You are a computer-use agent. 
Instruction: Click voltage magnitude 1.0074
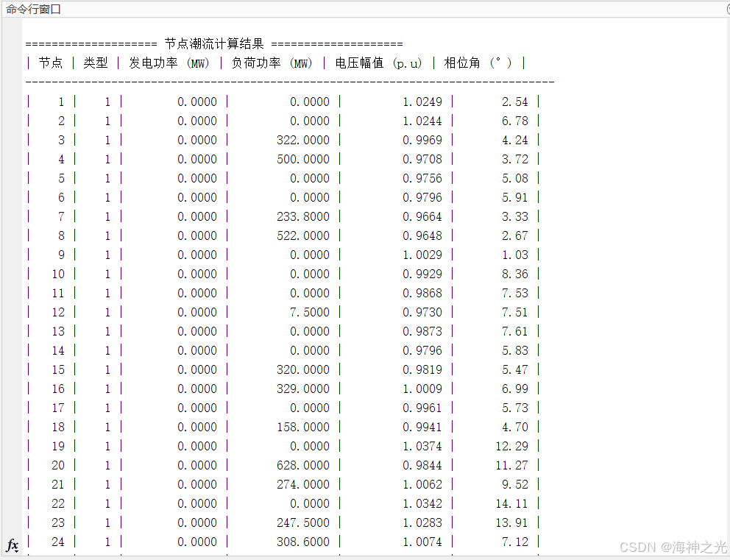[x=422, y=542]
